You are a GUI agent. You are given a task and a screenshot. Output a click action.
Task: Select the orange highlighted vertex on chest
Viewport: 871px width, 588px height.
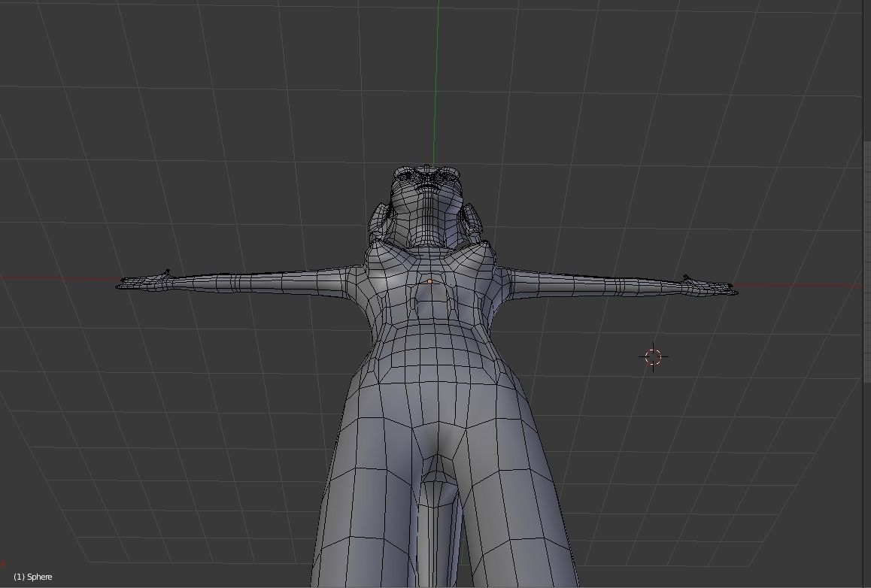[x=429, y=282]
